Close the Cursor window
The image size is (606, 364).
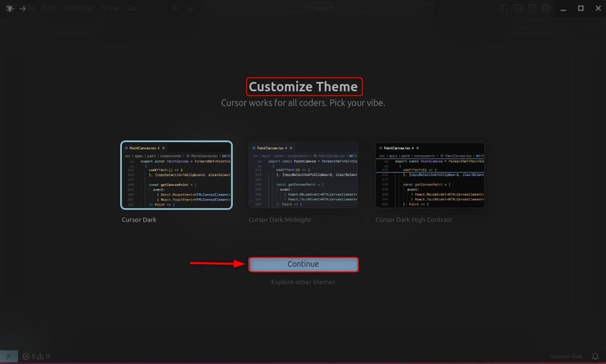click(598, 8)
